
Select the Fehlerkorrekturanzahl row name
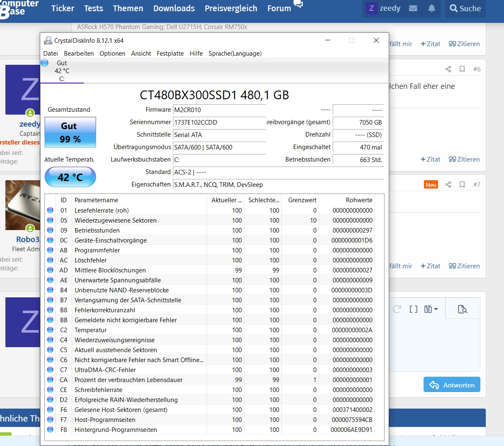(105, 310)
